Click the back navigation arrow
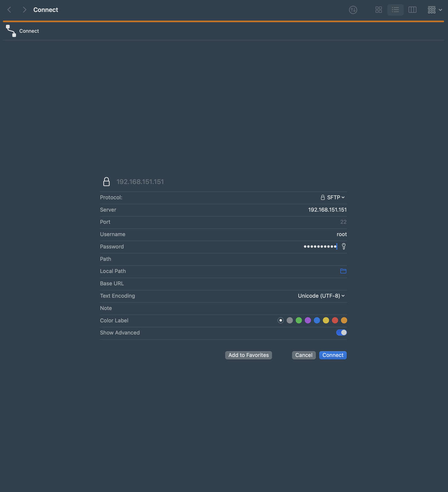 click(x=9, y=10)
